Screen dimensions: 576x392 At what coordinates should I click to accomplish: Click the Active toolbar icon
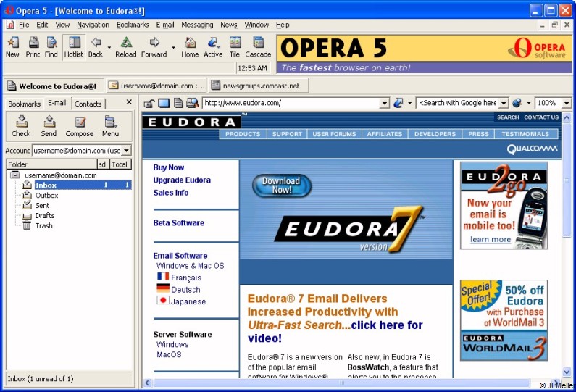[x=213, y=47]
